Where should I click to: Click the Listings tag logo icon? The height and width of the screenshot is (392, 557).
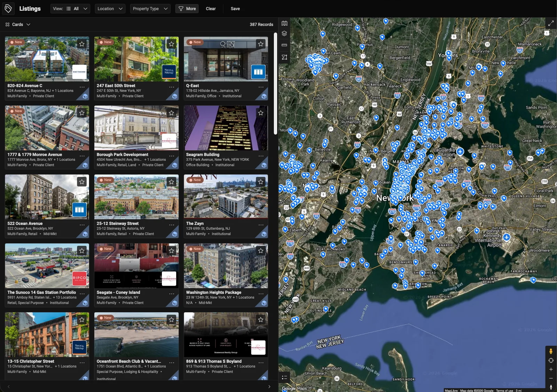coord(8,8)
